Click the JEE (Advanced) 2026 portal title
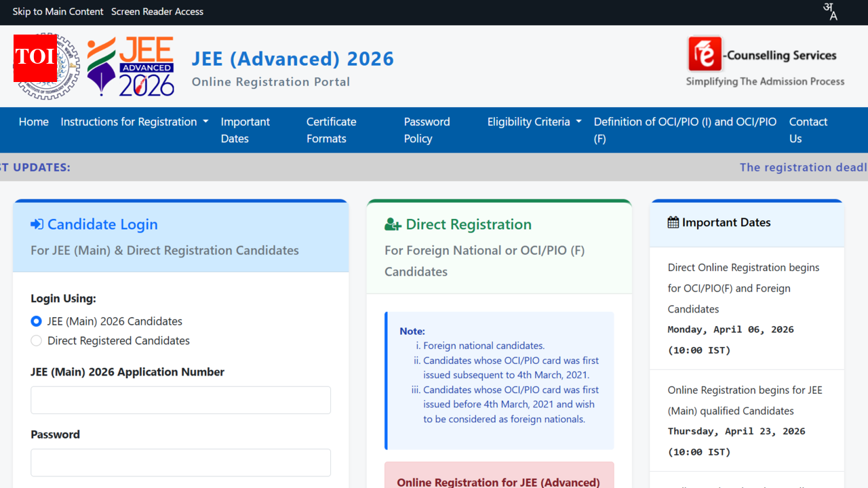Screen dimensions: 868x488 click(x=293, y=59)
